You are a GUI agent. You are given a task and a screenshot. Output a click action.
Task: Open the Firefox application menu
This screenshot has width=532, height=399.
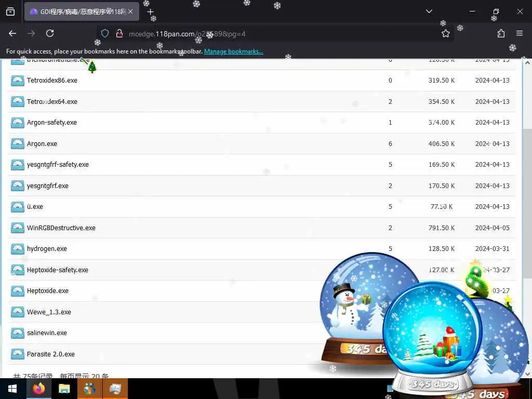pos(520,33)
